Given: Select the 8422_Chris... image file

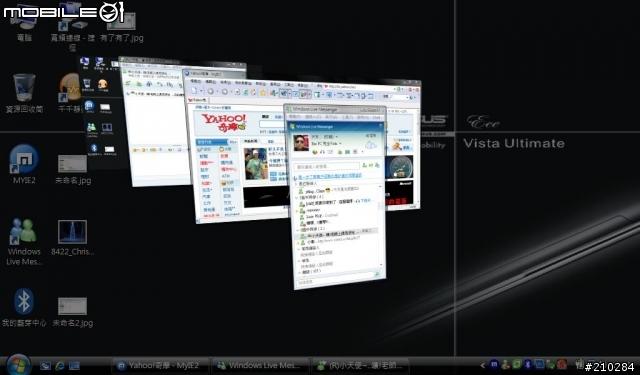Looking at the screenshot, I should click(x=72, y=238).
